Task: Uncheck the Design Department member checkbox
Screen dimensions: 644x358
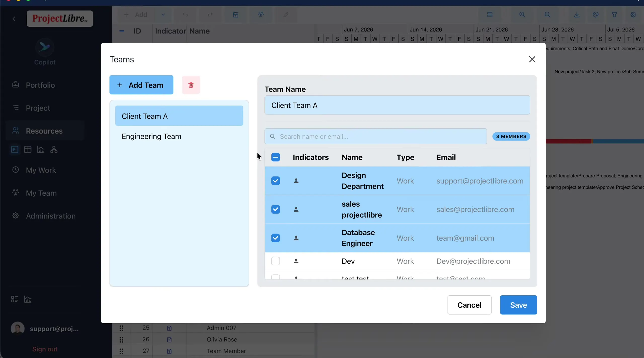Action: point(275,181)
